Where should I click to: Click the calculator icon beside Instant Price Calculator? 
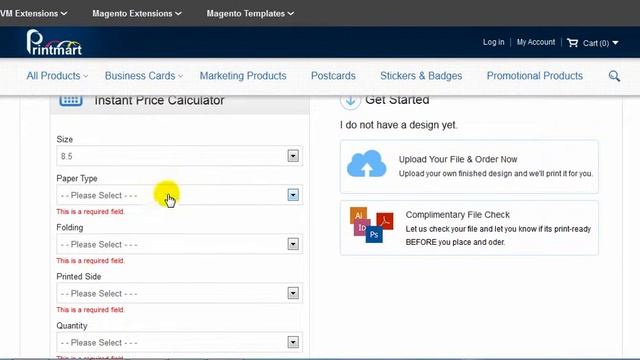[71, 100]
